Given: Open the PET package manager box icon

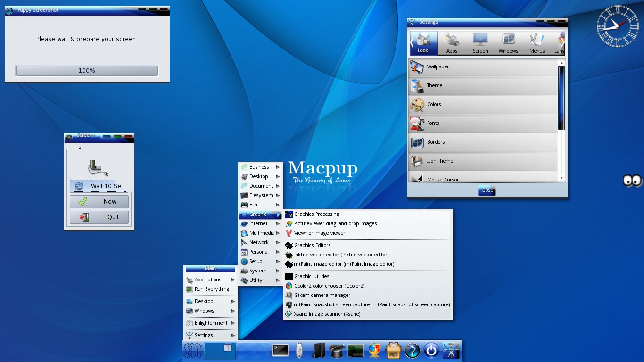Looking at the screenshot, I should 394,351.
